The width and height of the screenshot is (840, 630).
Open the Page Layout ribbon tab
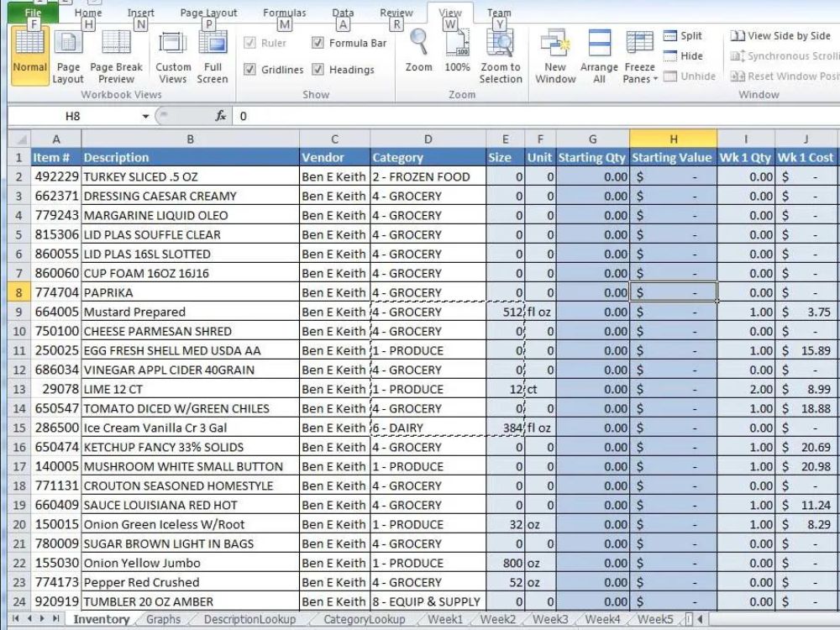point(208,13)
